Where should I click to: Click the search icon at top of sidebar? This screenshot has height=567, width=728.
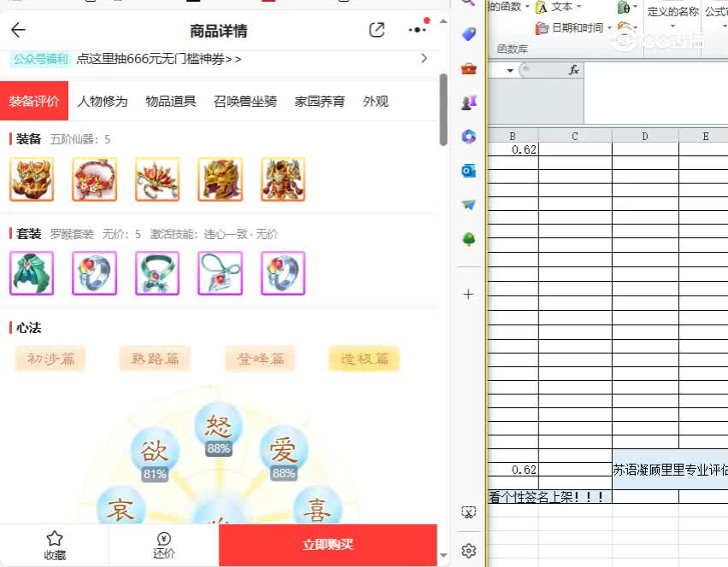pyautogui.click(x=467, y=5)
